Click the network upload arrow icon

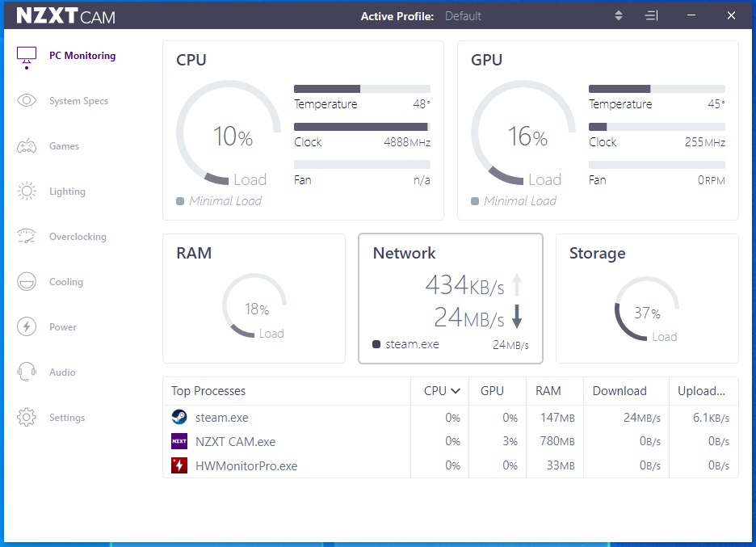click(x=517, y=284)
